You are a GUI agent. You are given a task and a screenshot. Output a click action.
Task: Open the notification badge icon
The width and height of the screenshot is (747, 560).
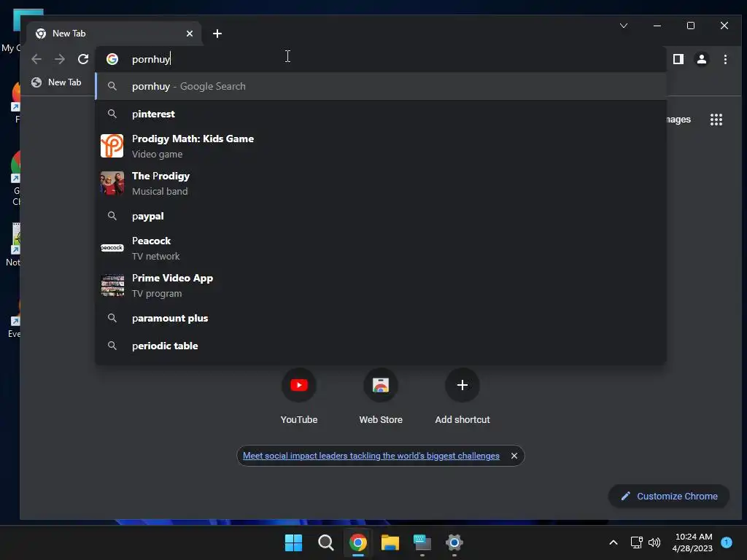pos(727,542)
